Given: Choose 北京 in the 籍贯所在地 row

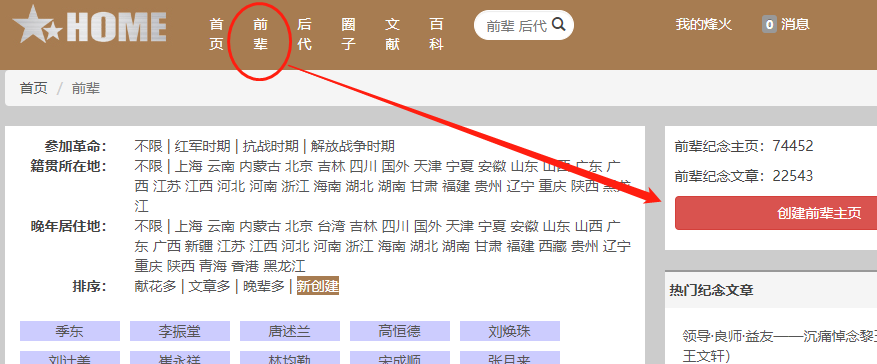Looking at the screenshot, I should (x=299, y=166).
